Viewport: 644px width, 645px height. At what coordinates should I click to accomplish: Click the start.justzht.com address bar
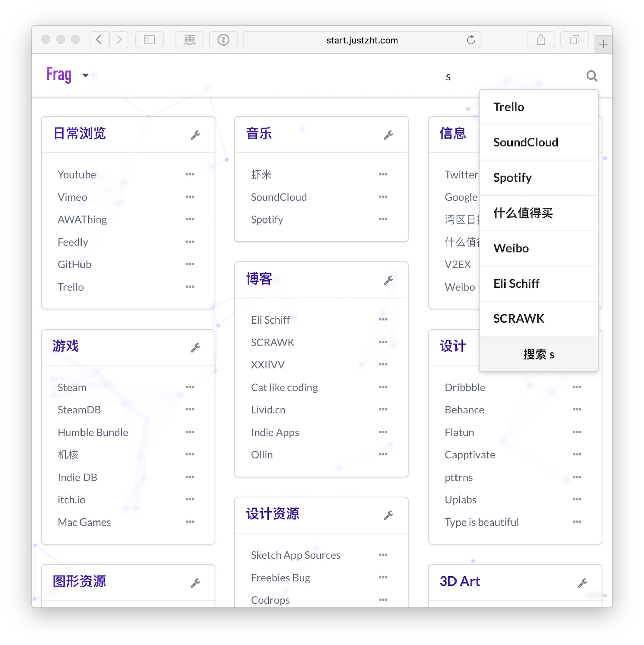coord(362,40)
